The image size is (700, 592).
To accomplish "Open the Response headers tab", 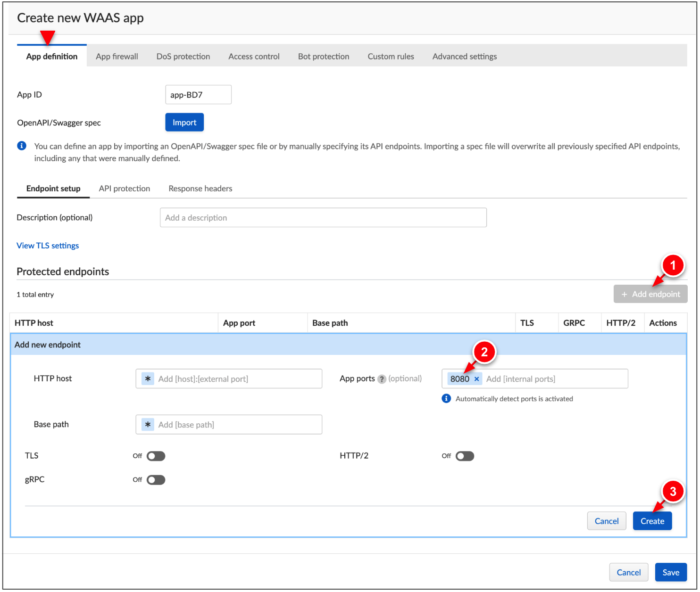I will pyautogui.click(x=200, y=188).
